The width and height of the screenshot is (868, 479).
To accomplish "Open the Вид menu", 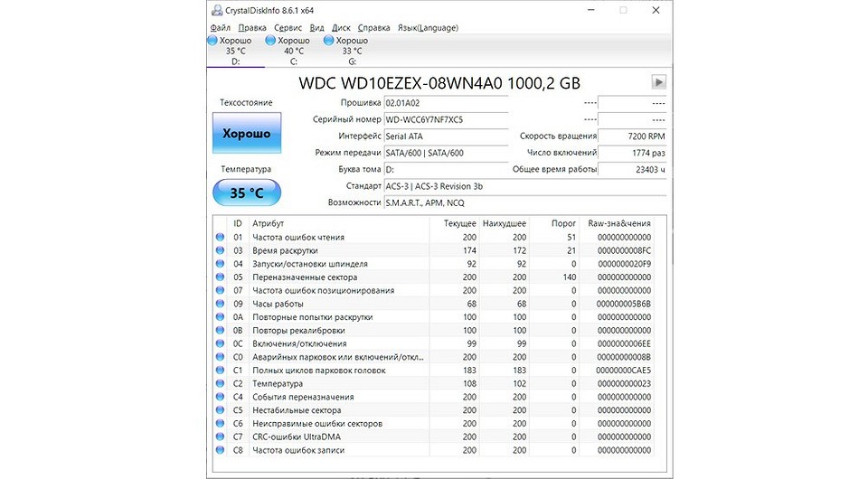I will (x=316, y=28).
